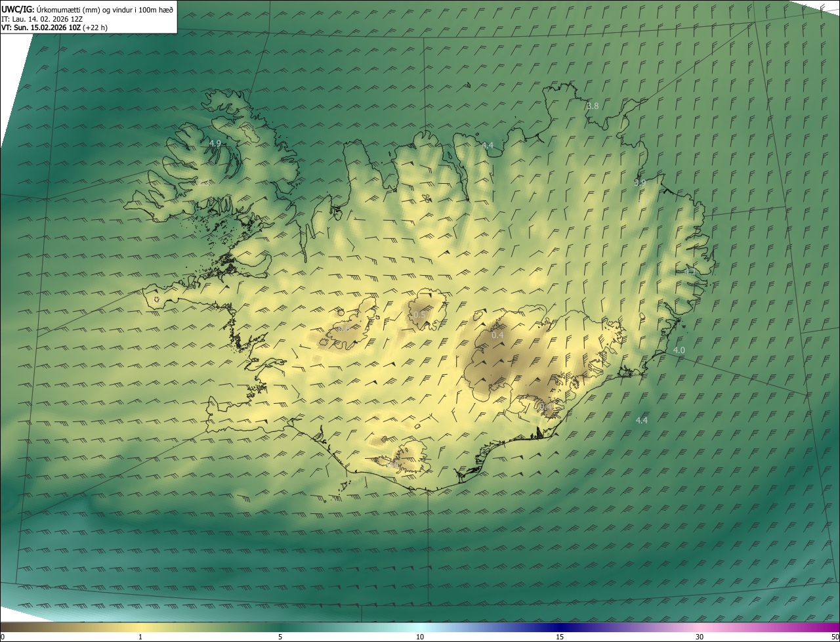
Task: Click the '30' tick on the color scale
Action: point(700,637)
